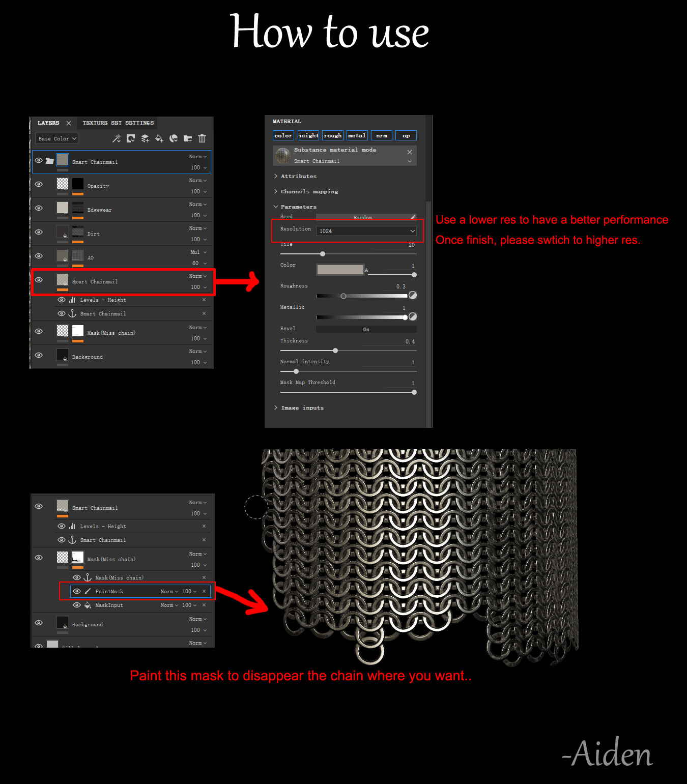Click the add mask icon in layers toolbar
687x784 pixels.
tap(131, 138)
